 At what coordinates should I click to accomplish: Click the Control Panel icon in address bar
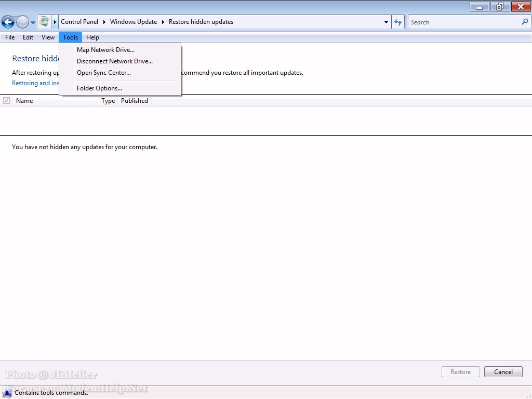pos(44,22)
